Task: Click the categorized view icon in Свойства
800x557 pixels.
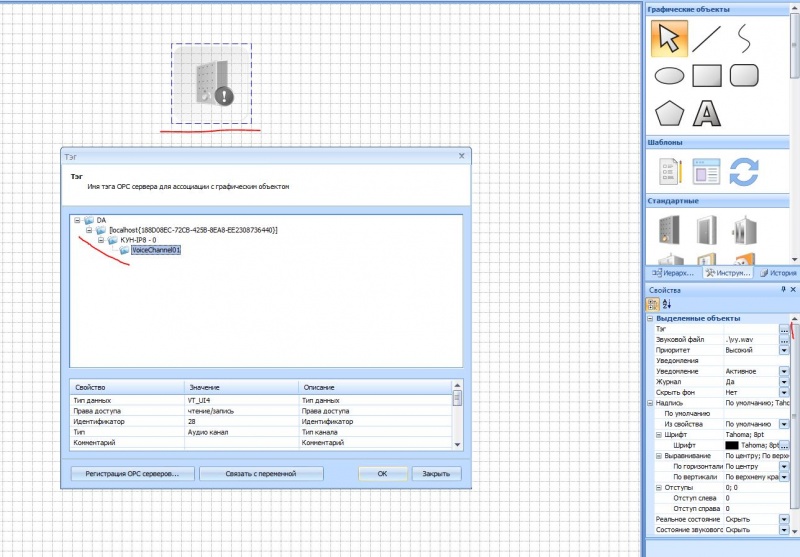Action: 652,304
